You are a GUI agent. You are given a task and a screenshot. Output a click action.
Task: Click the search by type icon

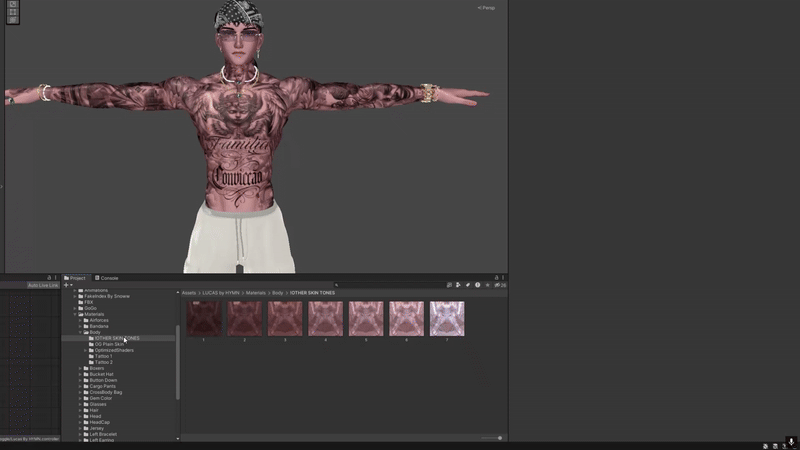point(460,285)
